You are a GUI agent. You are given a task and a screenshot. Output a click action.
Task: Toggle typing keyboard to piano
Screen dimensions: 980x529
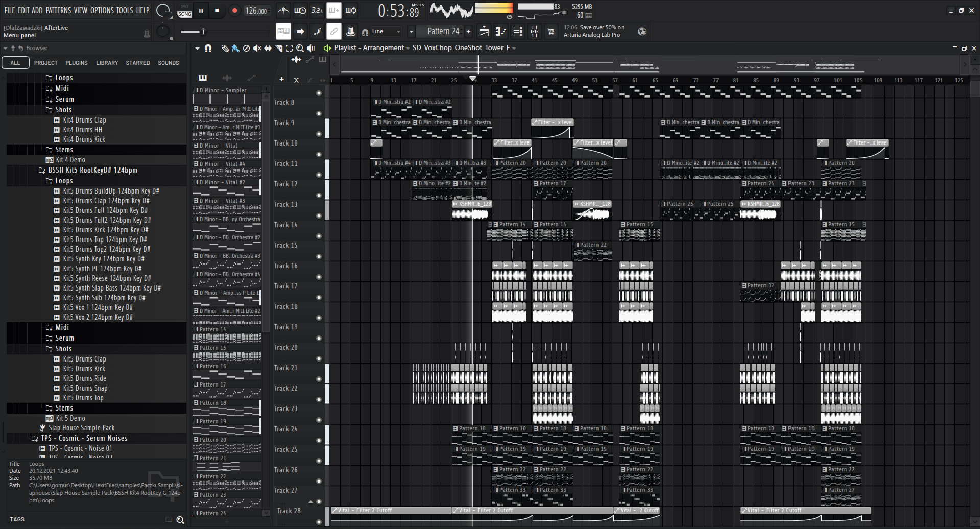[x=283, y=32]
